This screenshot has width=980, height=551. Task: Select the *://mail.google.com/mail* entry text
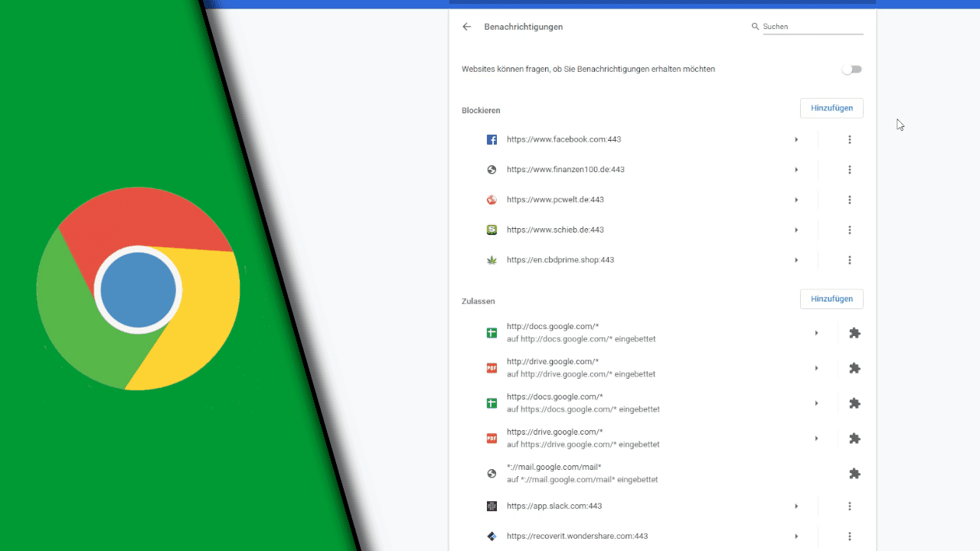click(x=554, y=468)
